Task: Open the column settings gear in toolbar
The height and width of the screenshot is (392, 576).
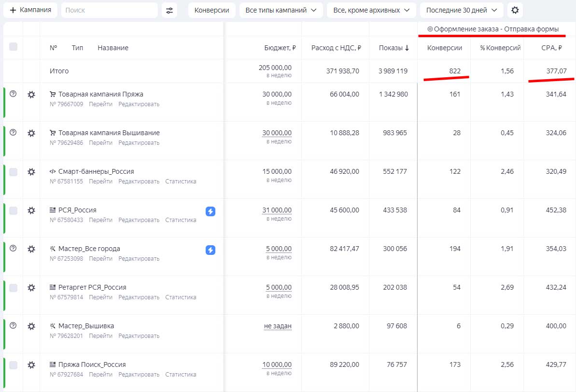Action: pyautogui.click(x=515, y=10)
